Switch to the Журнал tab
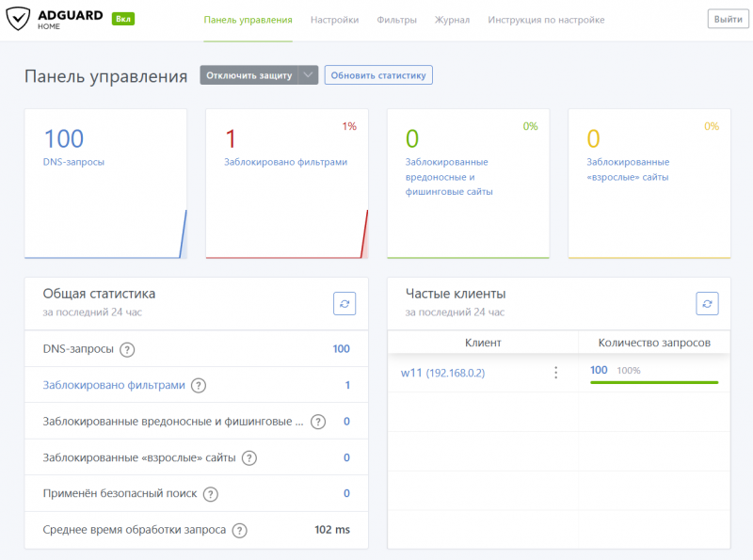The width and height of the screenshot is (753, 560). 452,20
